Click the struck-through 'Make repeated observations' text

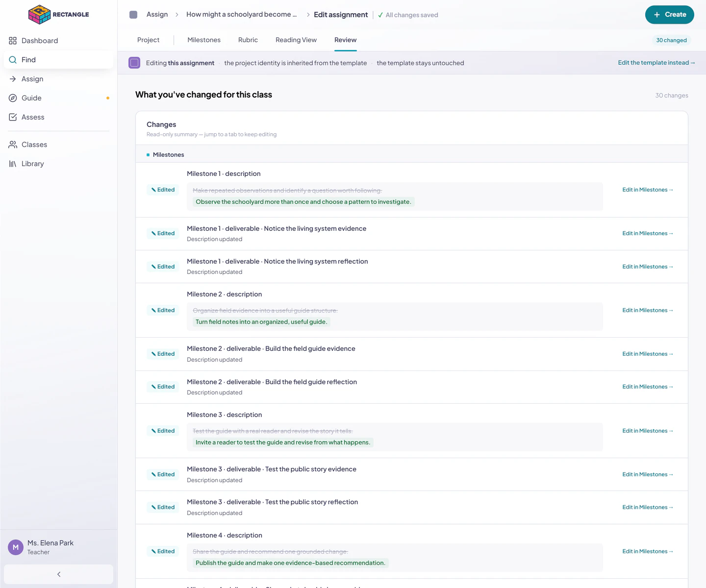point(287,191)
